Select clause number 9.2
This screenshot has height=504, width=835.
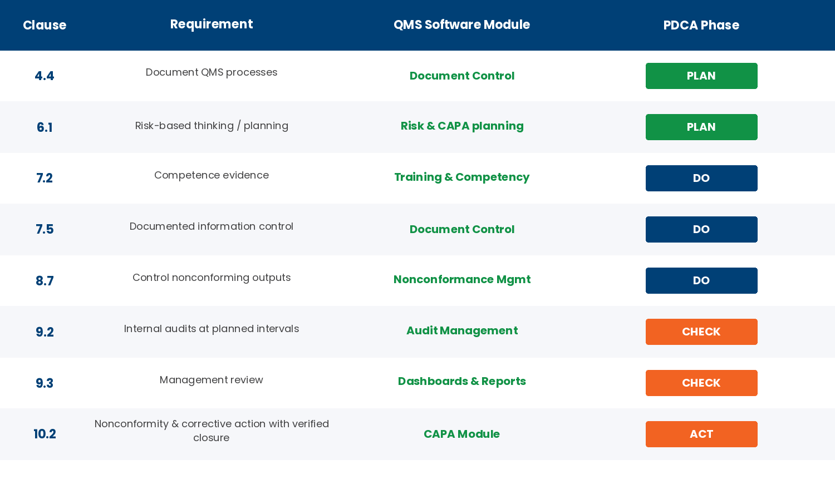(45, 332)
